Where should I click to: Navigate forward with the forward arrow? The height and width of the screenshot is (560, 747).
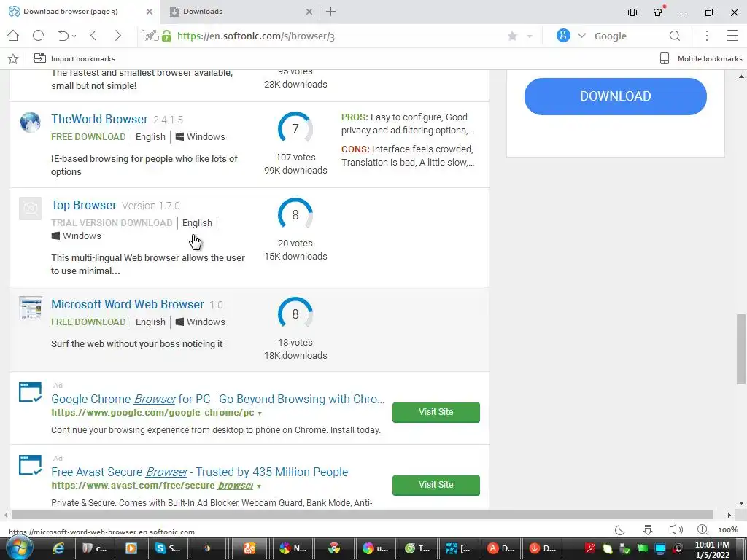pyautogui.click(x=117, y=36)
